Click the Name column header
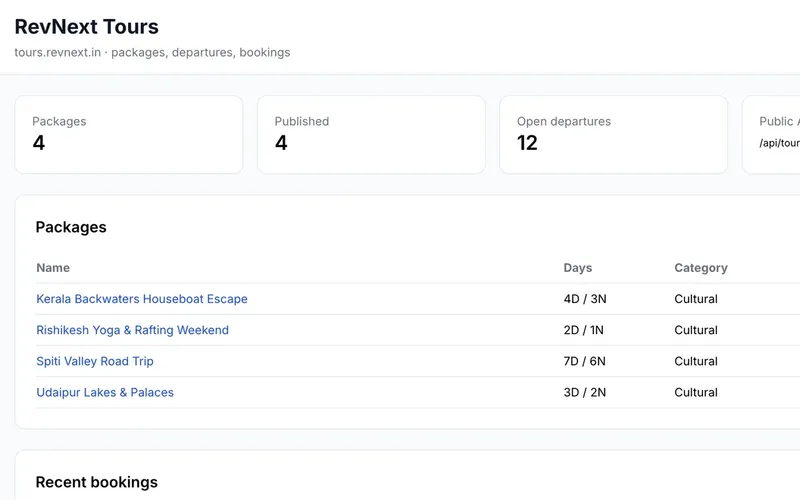The width and height of the screenshot is (800, 500). (x=53, y=268)
